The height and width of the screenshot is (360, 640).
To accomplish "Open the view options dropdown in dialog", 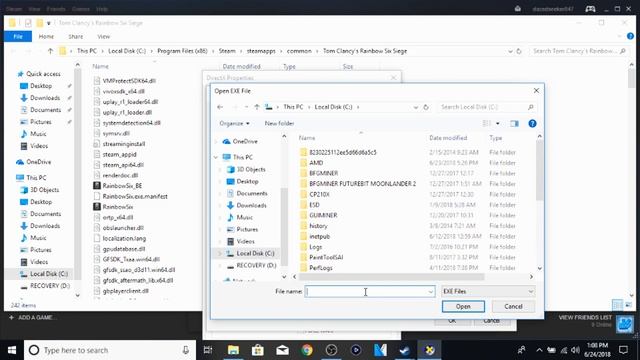I will click(498, 123).
